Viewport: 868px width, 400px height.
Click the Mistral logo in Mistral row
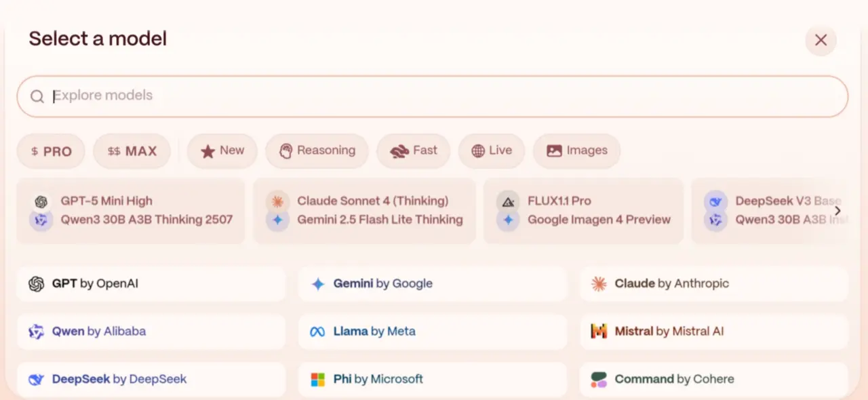coord(598,332)
